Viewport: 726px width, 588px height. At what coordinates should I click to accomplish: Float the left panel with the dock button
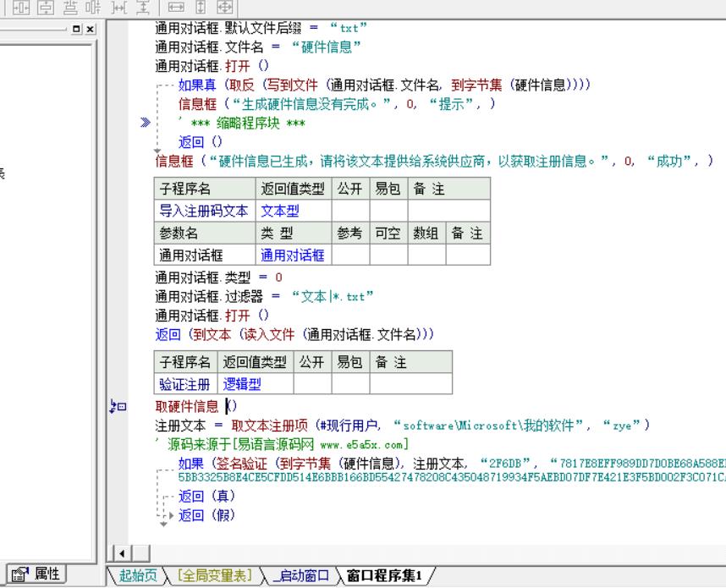click(78, 29)
